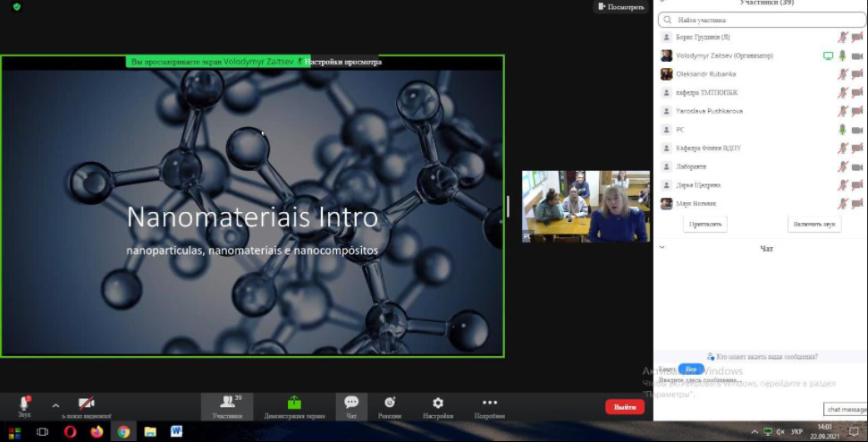Toggle your microphone mute (Звук)
Viewport: 868px width, 442px height.
tap(24, 405)
